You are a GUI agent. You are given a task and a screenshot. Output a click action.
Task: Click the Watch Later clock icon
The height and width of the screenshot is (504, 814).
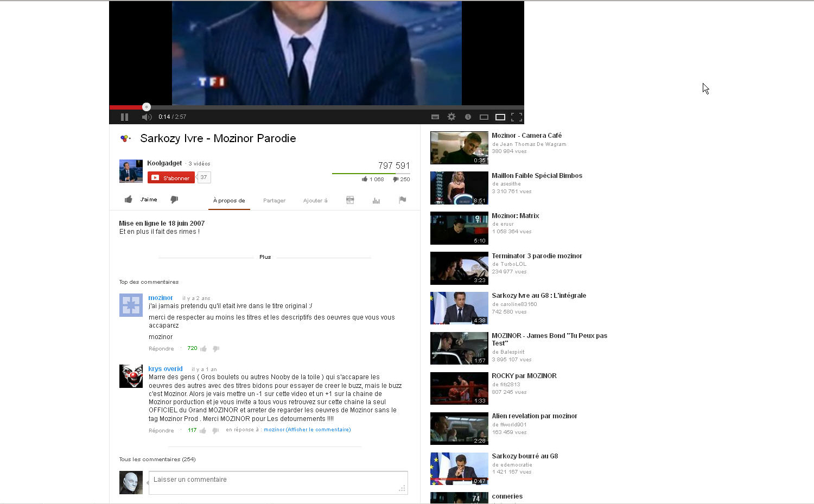point(468,117)
